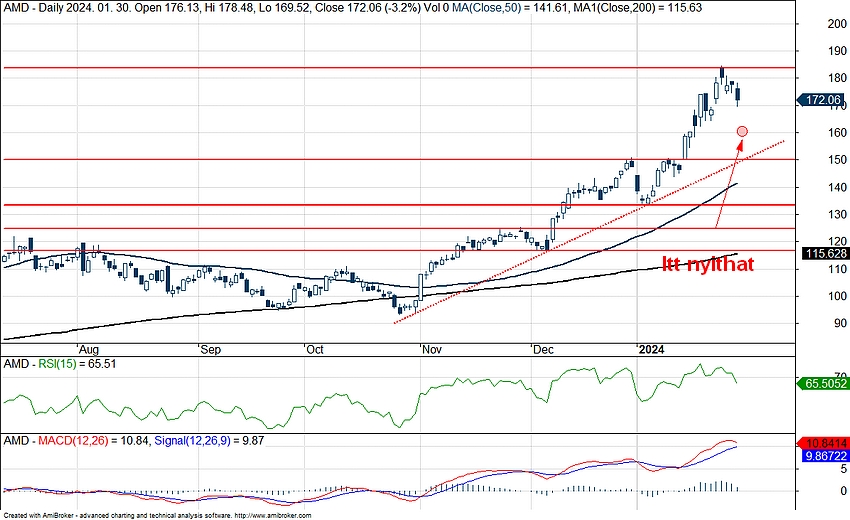Click the 5 label on the MACD axis

pyautogui.click(x=843, y=469)
